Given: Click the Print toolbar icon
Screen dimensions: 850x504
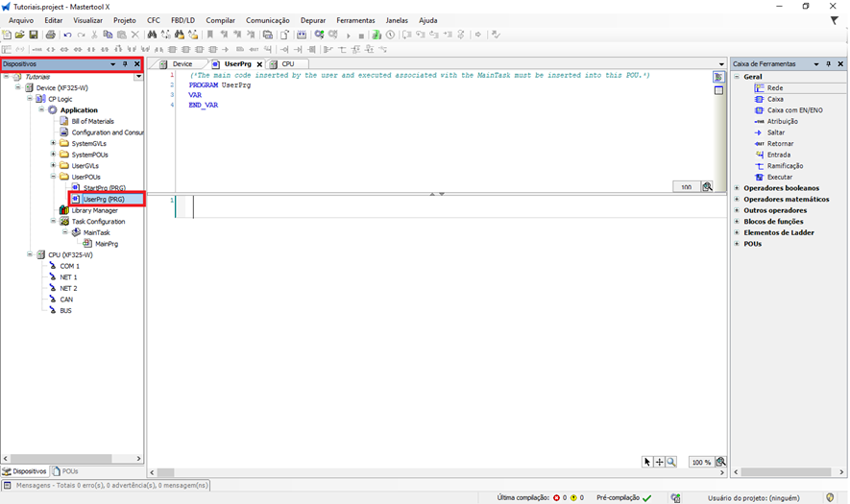Looking at the screenshot, I should (x=50, y=35).
